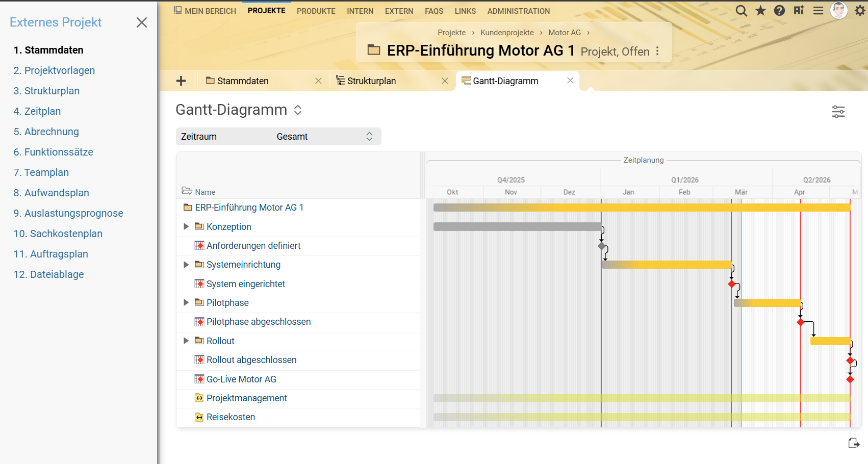Go to Motor AG breadcrumb
This screenshot has width=868, height=464.
click(x=565, y=32)
